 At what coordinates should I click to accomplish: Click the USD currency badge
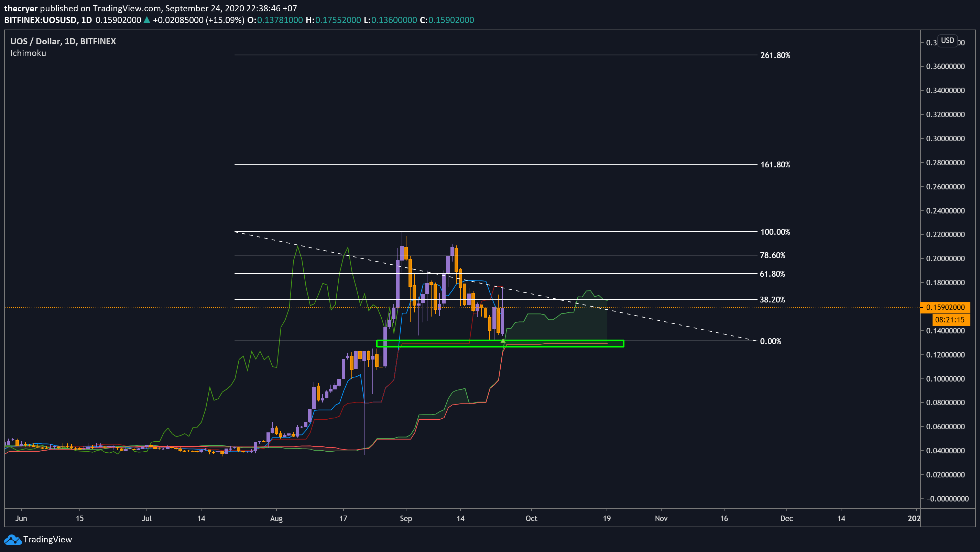click(947, 40)
